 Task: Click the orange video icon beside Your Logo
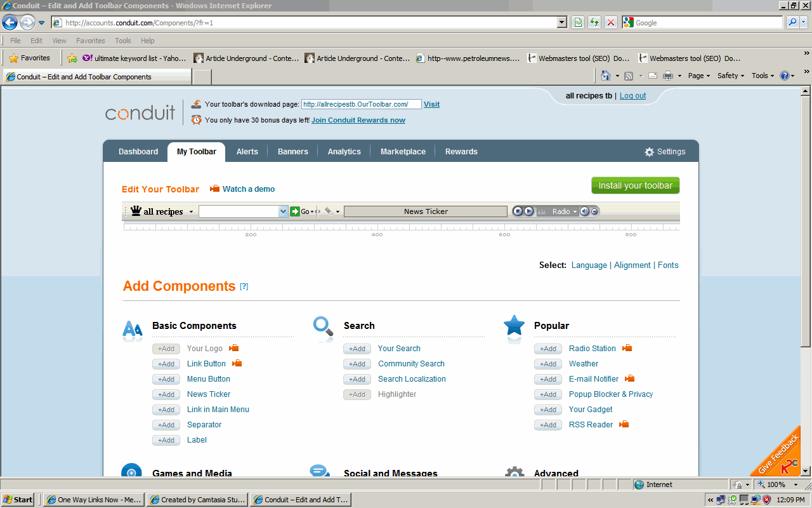pyautogui.click(x=233, y=348)
